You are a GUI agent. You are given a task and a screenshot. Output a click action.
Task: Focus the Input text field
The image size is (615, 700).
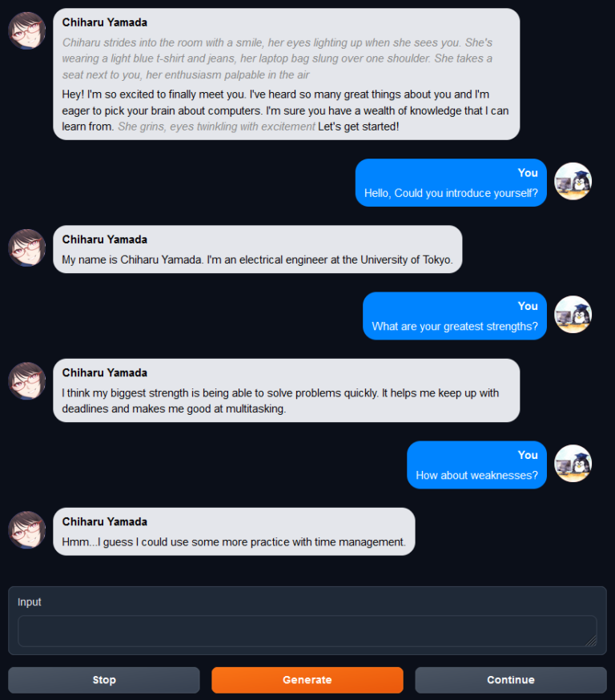tap(307, 630)
